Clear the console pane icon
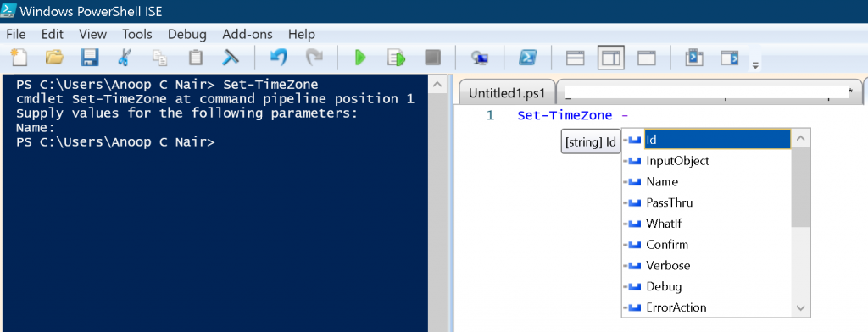 (x=230, y=57)
